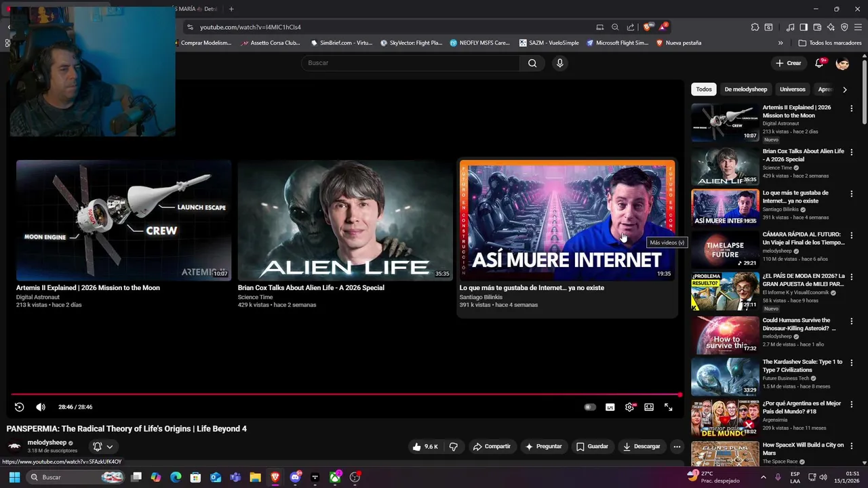The height and width of the screenshot is (488, 868).
Task: Open Artemis II Explained end-screen thumbnail
Action: click(x=123, y=220)
